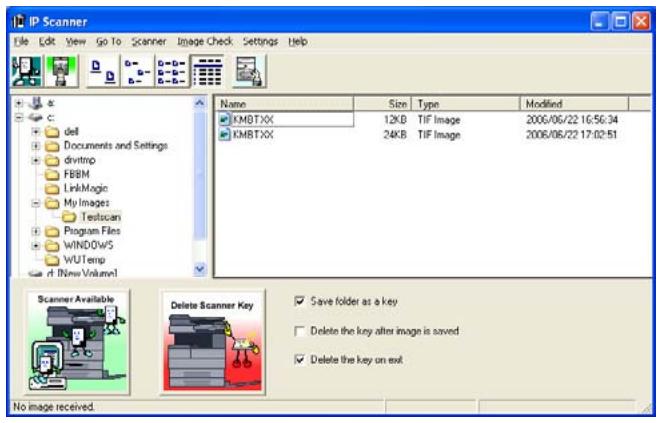Screen dimensions: 657x423
Task: Toggle Delete the key on exit
Action: pyautogui.click(x=300, y=360)
